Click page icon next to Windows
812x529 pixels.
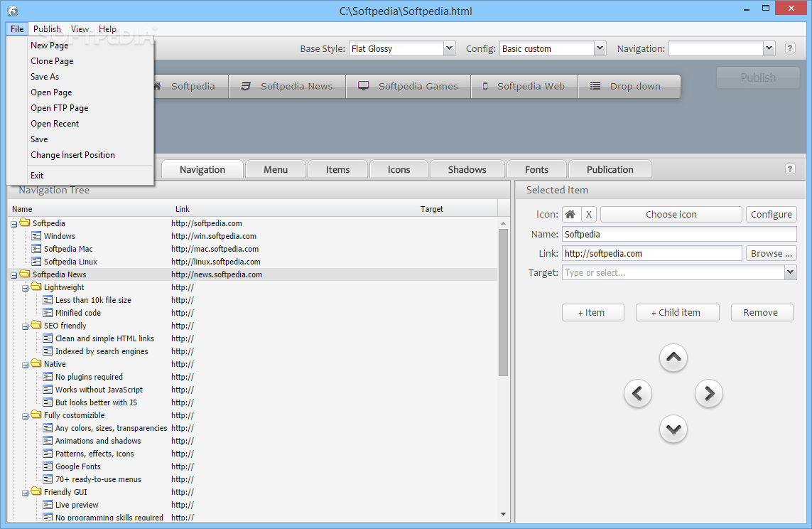tap(36, 236)
